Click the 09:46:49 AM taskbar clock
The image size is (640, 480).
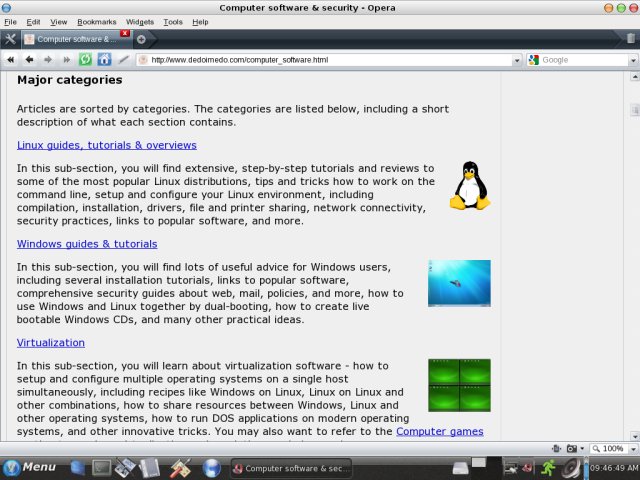tap(614, 468)
